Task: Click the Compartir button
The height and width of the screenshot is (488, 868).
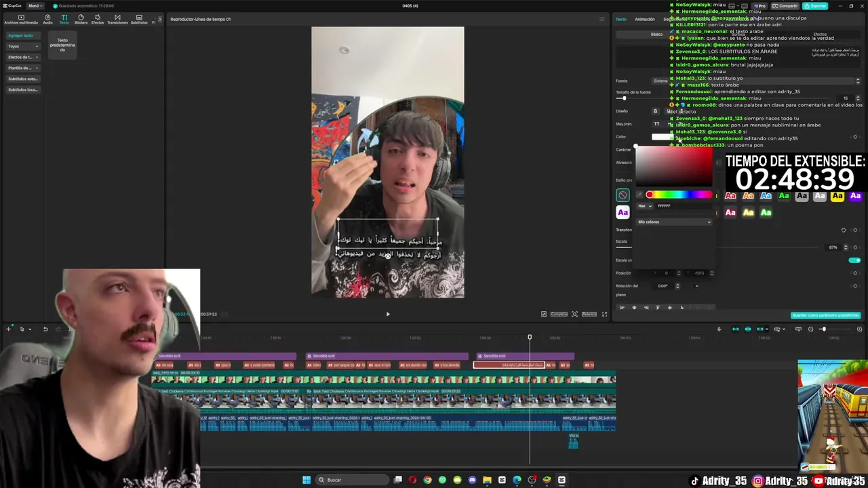Action: point(785,5)
